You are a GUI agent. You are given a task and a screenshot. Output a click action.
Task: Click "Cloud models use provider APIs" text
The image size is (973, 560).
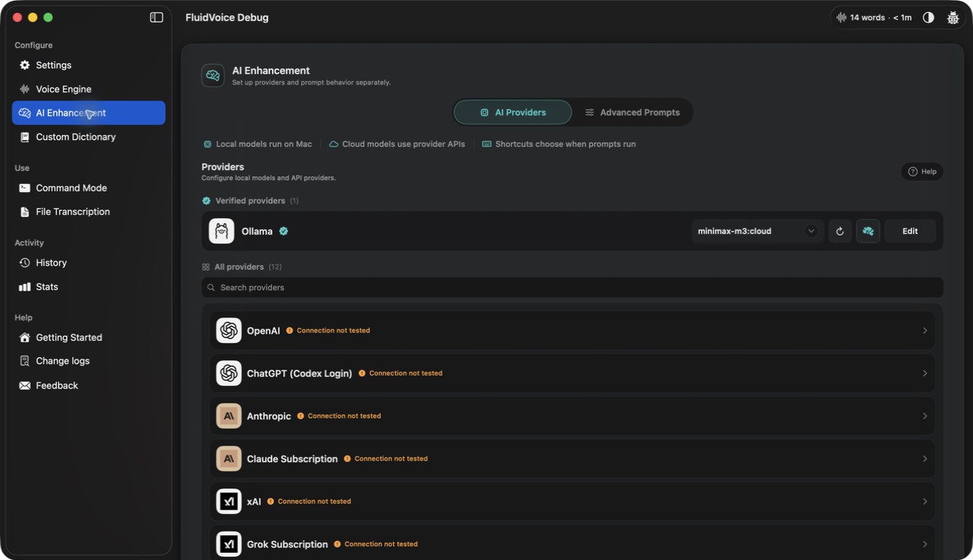pos(403,144)
